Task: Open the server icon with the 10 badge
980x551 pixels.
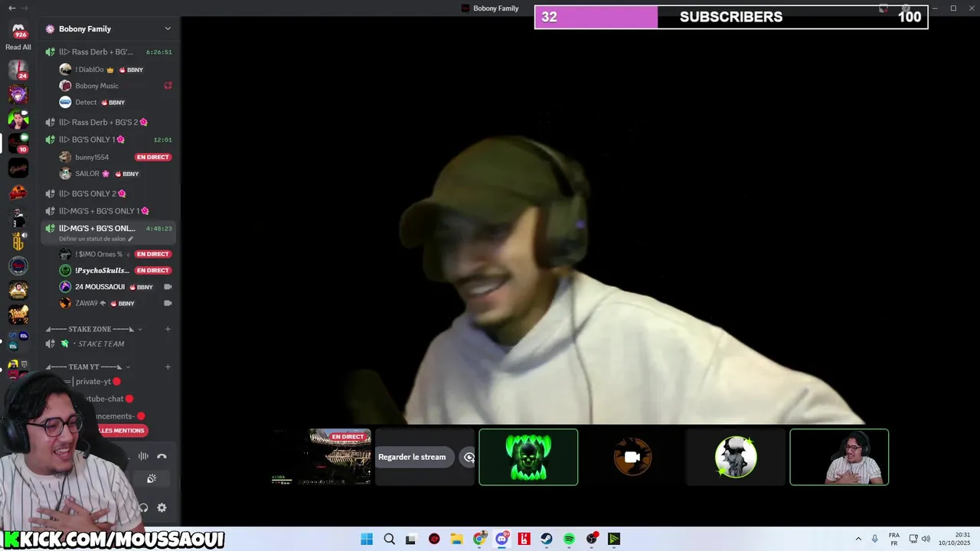Action: [18, 143]
